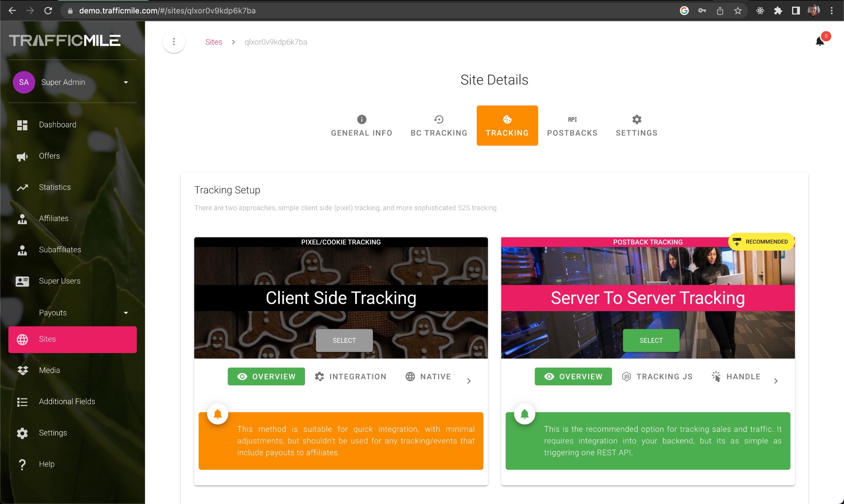Select the Tracking JS tab icon
The height and width of the screenshot is (504, 844).
click(626, 376)
